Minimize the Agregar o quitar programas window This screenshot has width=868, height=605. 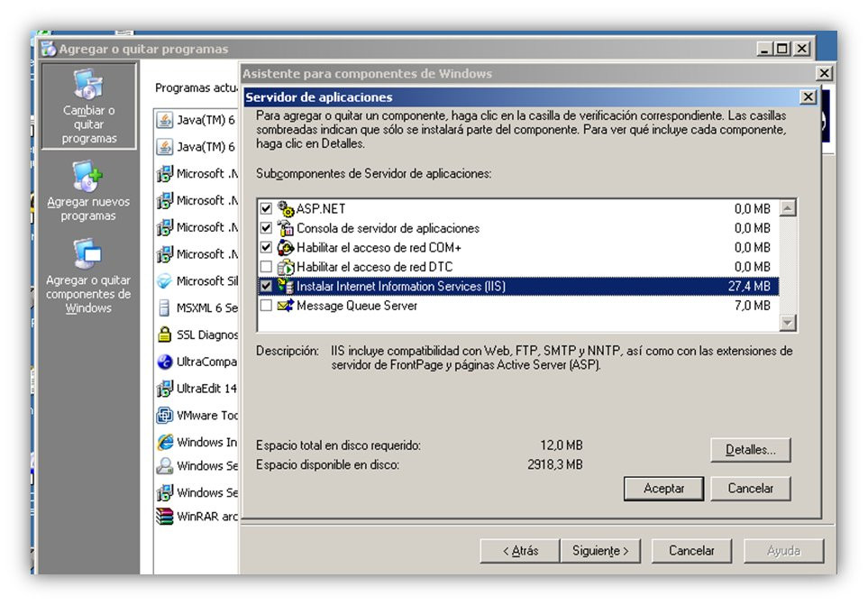coord(765,49)
